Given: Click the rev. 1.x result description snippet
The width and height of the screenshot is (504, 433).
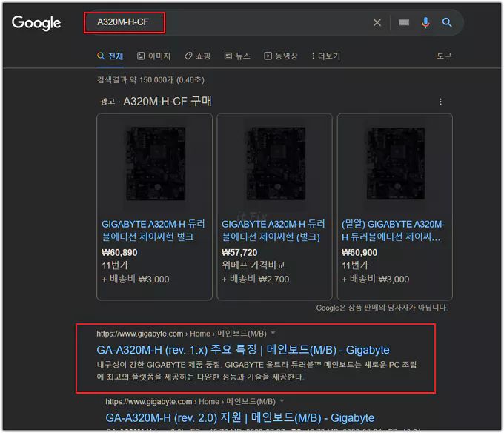Looking at the screenshot, I should tap(256, 371).
